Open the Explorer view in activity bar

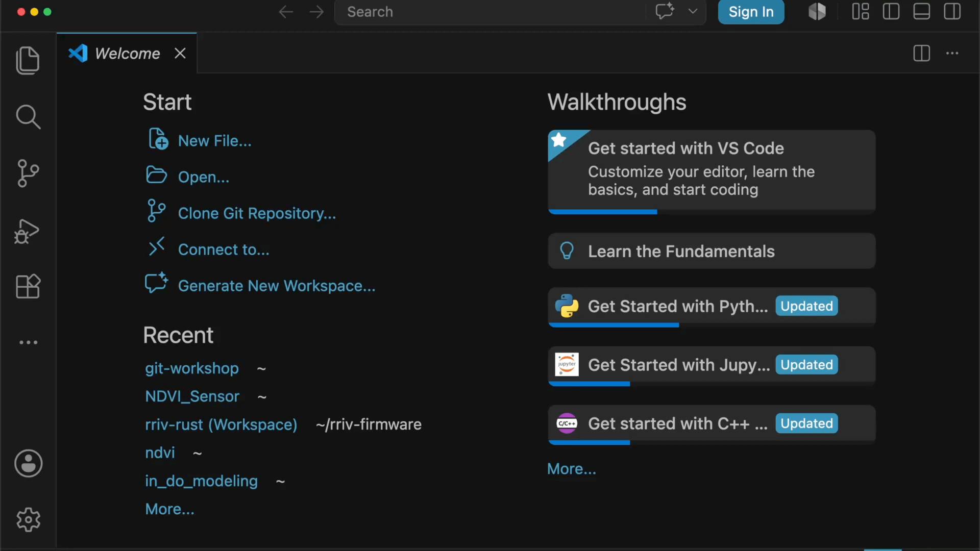[28, 60]
